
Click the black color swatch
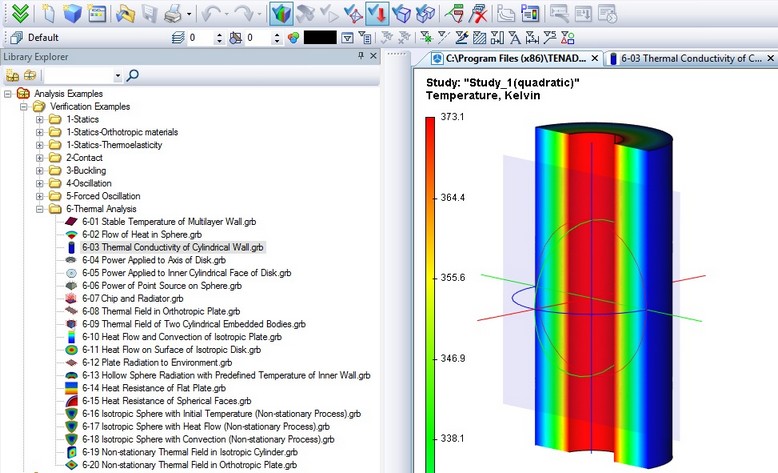(320, 38)
